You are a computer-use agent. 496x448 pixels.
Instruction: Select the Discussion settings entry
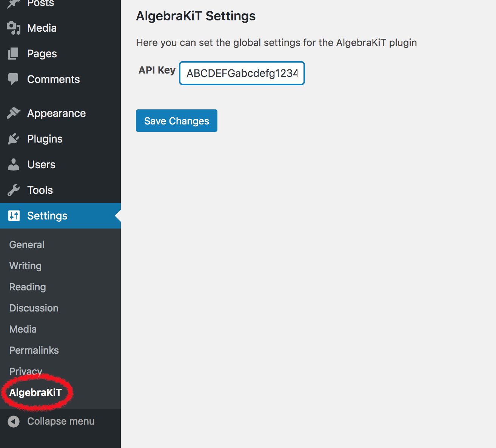[x=33, y=308]
